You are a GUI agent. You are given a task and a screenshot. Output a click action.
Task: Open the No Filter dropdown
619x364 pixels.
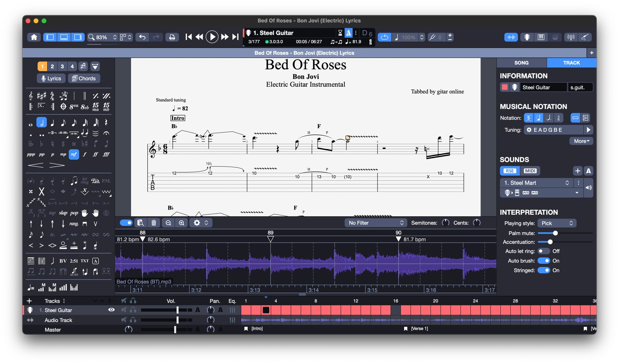pos(376,223)
